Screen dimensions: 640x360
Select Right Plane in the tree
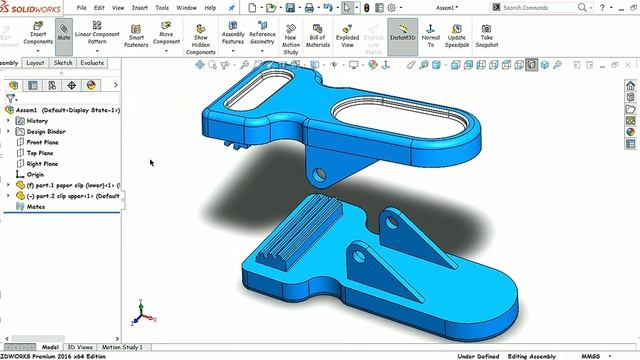coord(42,164)
